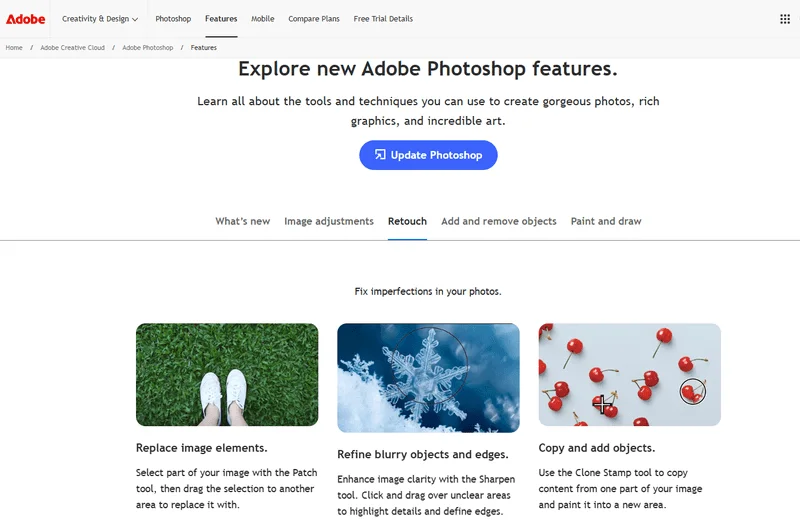The height and width of the screenshot is (529, 800).
Task: Open Compare Plans page
Action: pyautogui.click(x=312, y=19)
